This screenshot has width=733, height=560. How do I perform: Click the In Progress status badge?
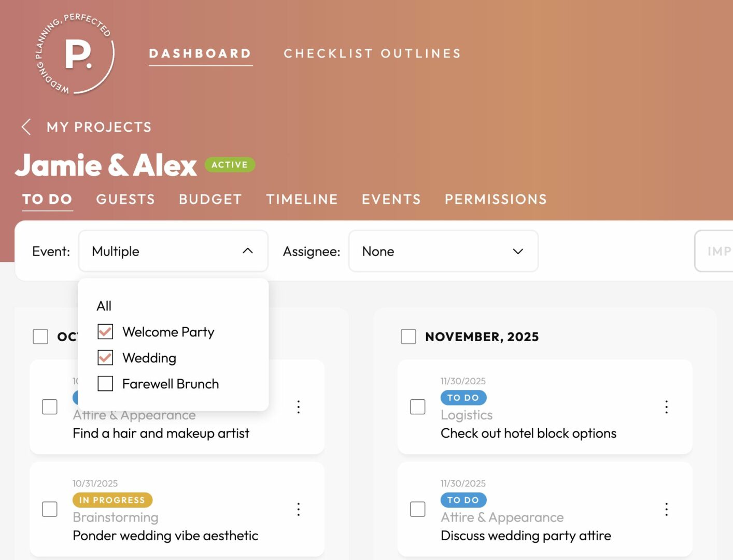[112, 500]
